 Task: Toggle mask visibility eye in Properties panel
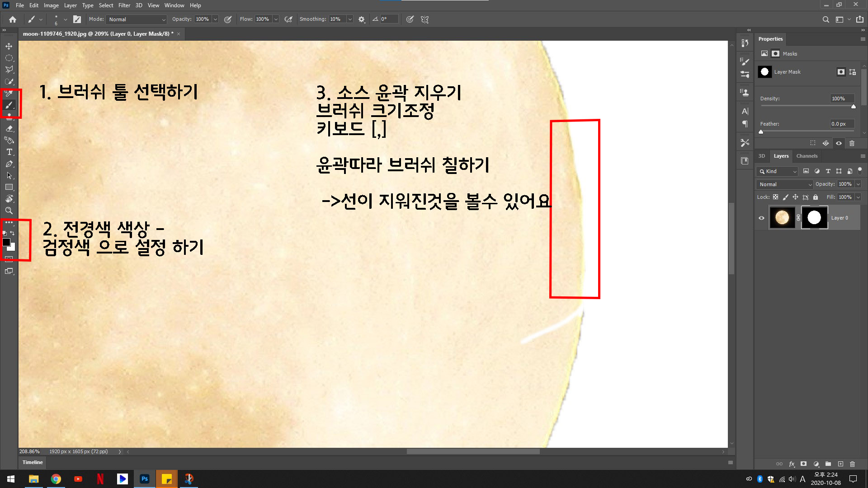[839, 143]
